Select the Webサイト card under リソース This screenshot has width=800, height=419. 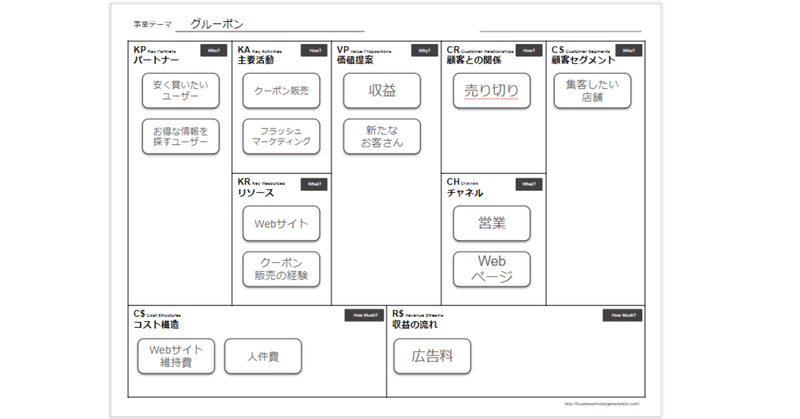click(281, 224)
